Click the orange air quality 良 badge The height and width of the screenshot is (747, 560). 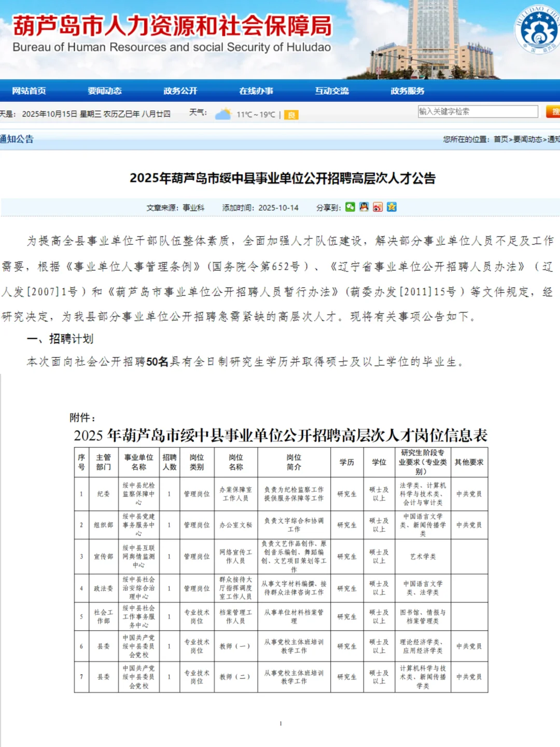(291, 115)
